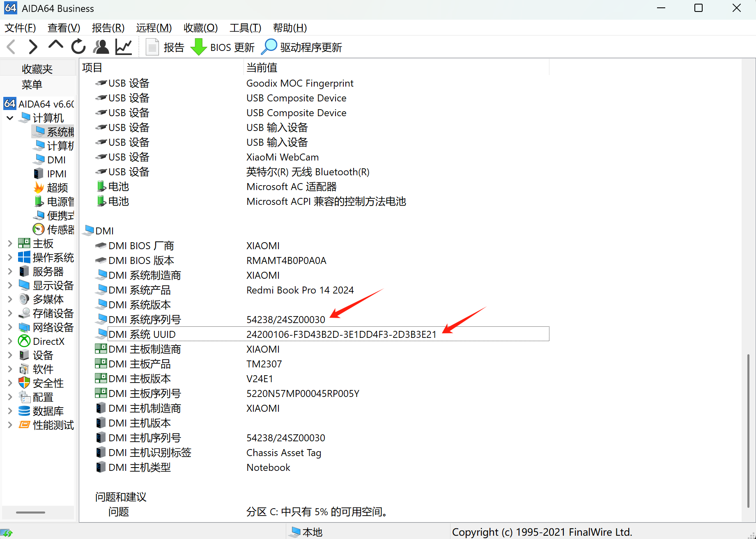The image size is (756, 539).
Task: Click the 报告 report button
Action: 165,47
